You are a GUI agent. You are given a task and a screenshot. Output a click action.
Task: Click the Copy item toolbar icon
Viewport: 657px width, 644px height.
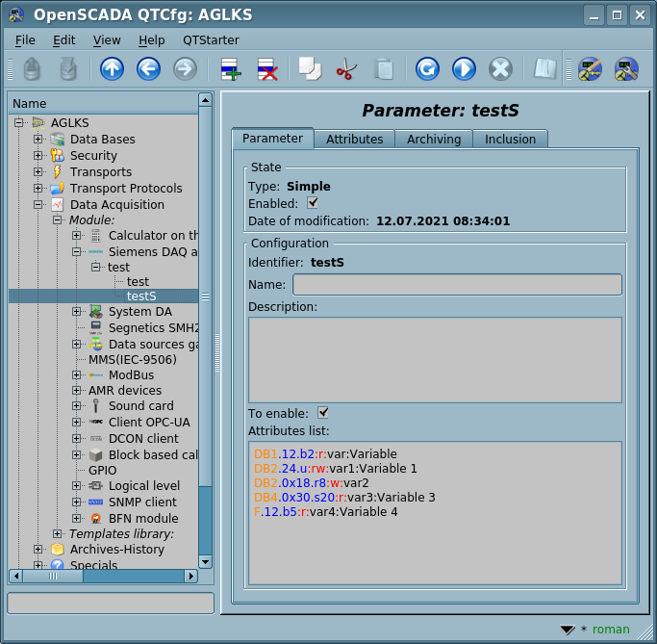coord(310,69)
